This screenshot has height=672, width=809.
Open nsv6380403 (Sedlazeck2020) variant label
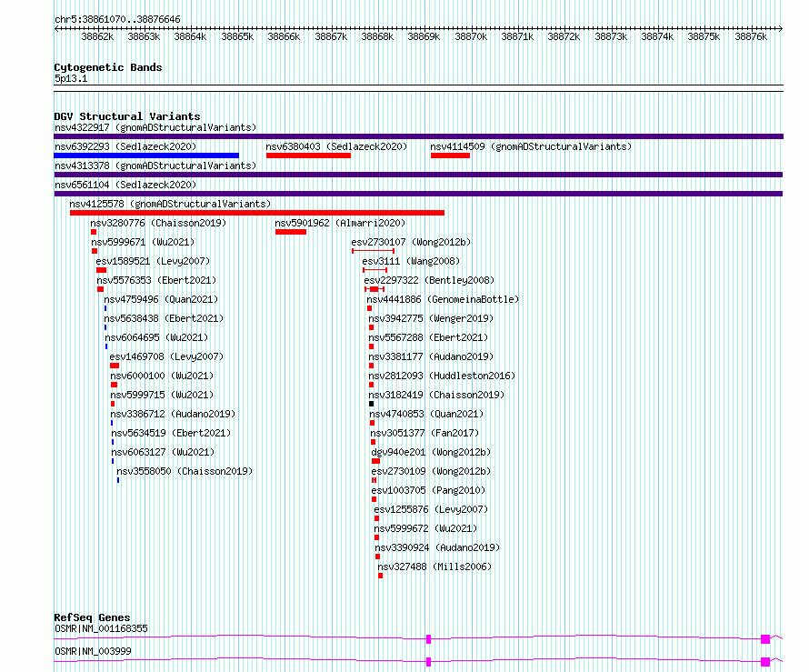coord(336,146)
